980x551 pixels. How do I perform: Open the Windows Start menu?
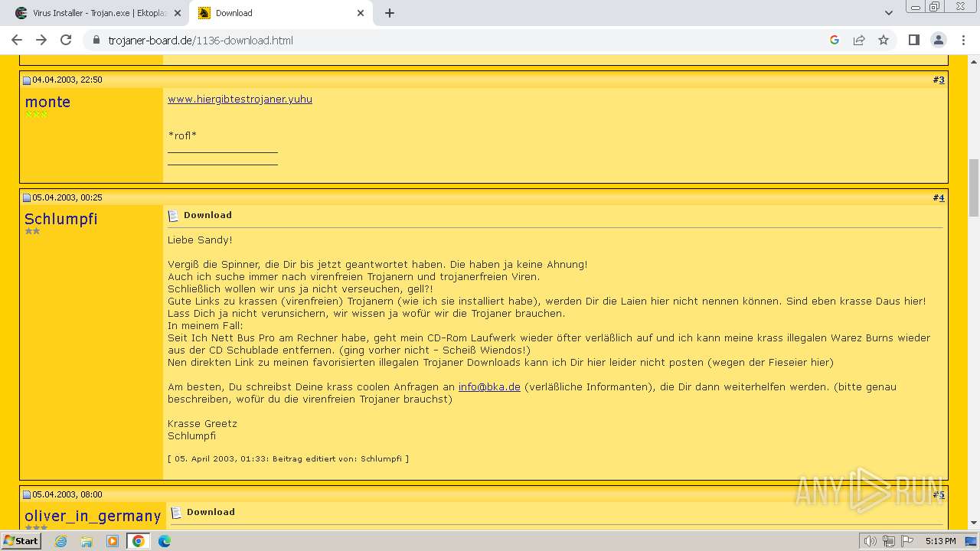point(21,540)
